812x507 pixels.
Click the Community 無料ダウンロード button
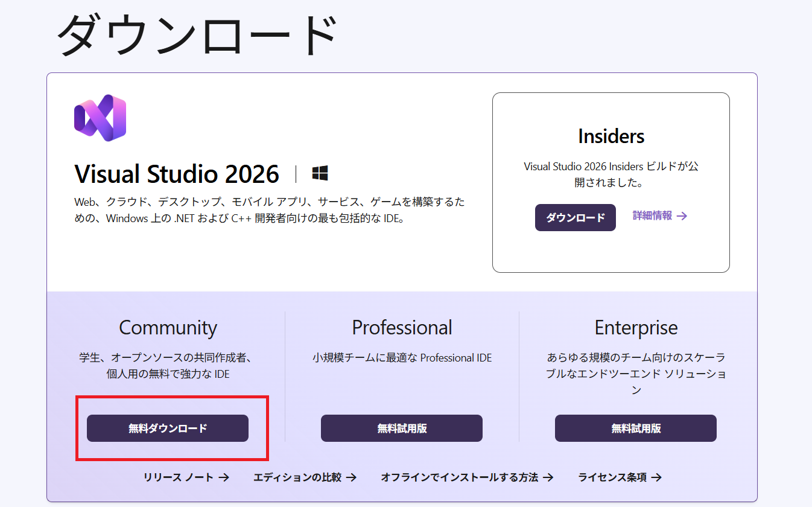[x=168, y=428]
